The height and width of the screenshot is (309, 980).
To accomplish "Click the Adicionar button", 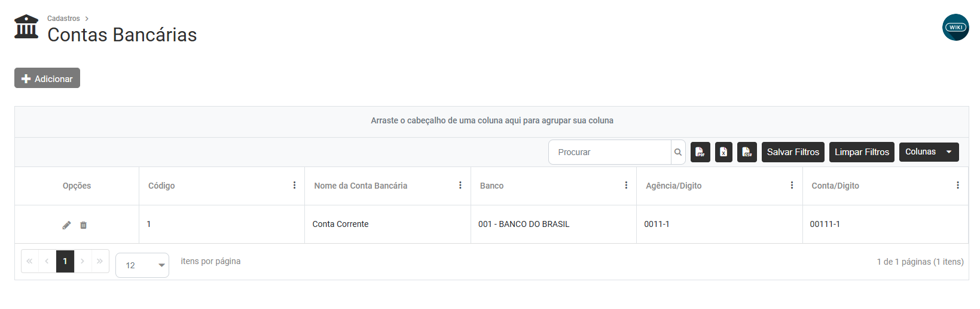I will coord(47,78).
